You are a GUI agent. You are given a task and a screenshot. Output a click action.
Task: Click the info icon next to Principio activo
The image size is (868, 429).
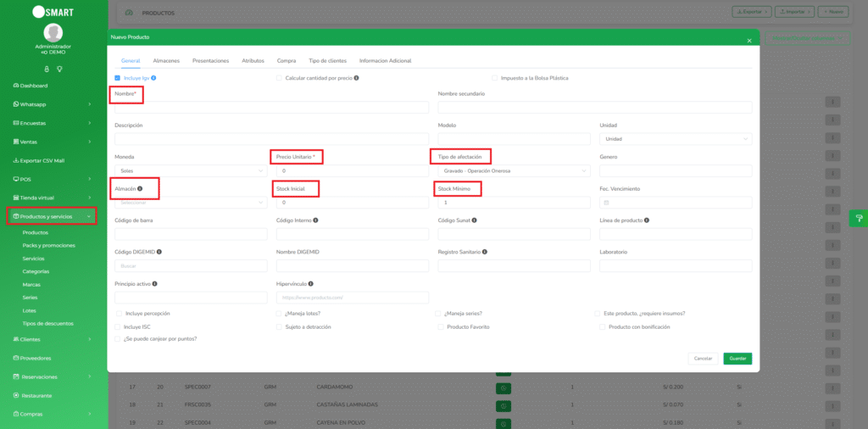tap(154, 284)
